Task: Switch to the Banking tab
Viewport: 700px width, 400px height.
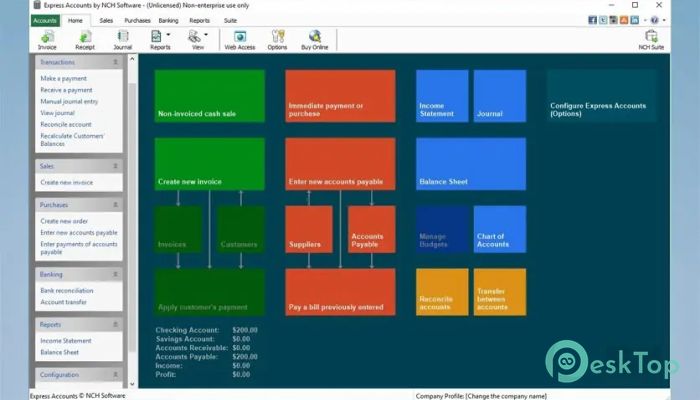Action: coord(168,21)
